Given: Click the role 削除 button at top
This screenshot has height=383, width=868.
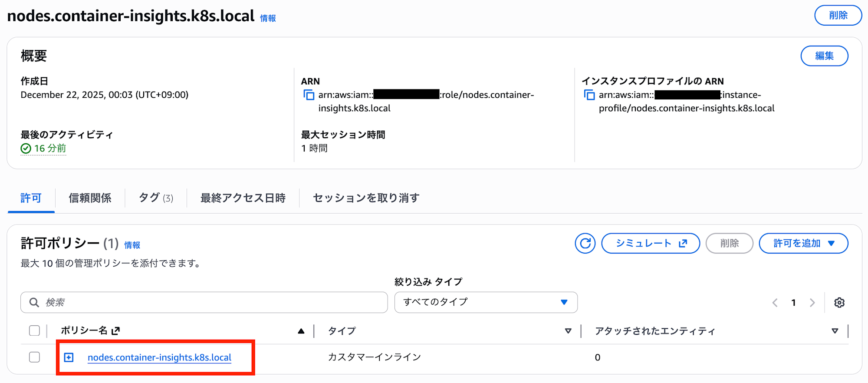Looking at the screenshot, I should tap(838, 16).
